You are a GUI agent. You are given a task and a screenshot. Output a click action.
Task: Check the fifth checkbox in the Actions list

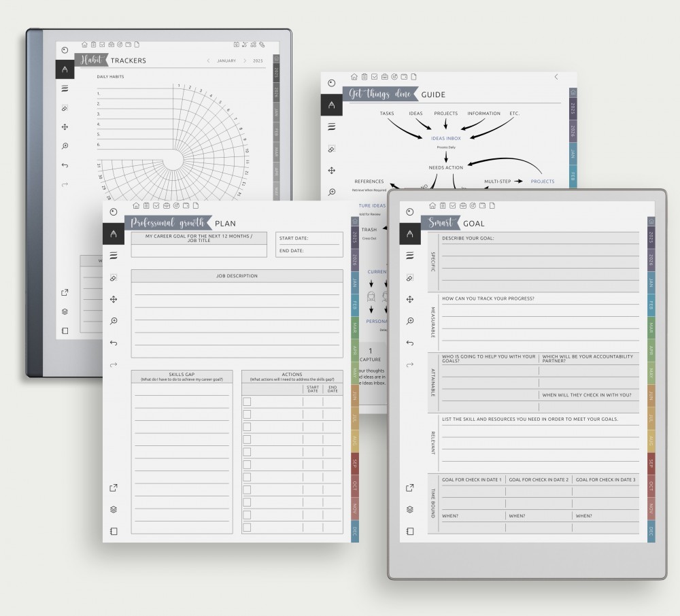pos(247,452)
